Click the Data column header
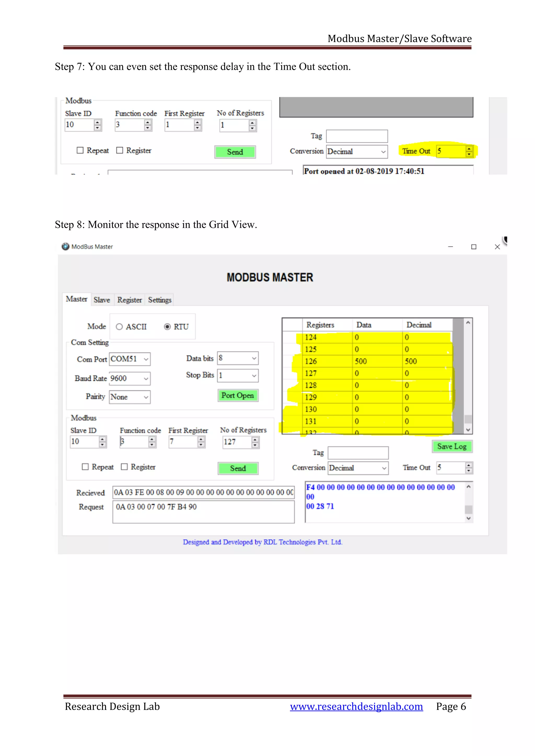Image resolution: width=535 pixels, height=756 pixels. (377, 325)
